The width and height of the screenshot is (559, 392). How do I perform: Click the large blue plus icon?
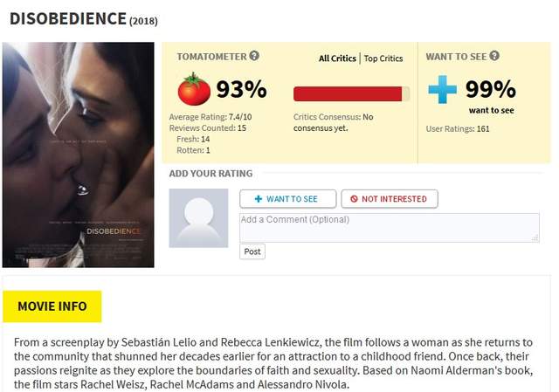442,89
